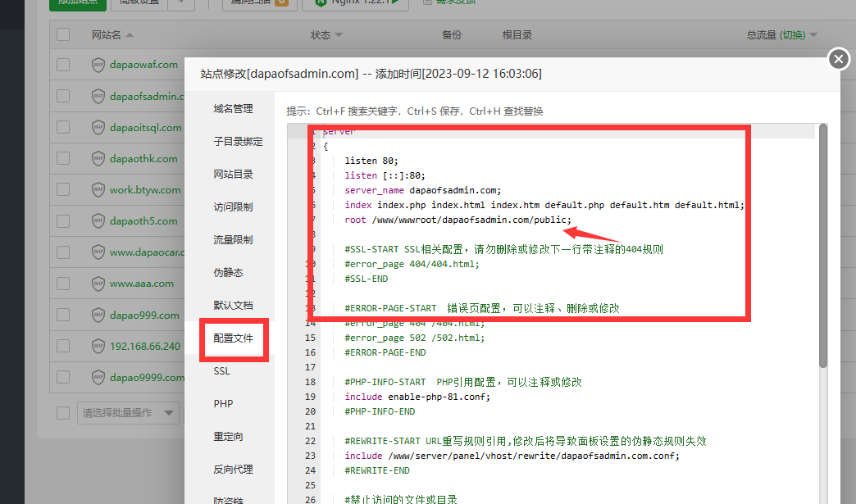The height and width of the screenshot is (504, 856).
Task: Open 反向代理 settings tab
Action: click(233, 469)
